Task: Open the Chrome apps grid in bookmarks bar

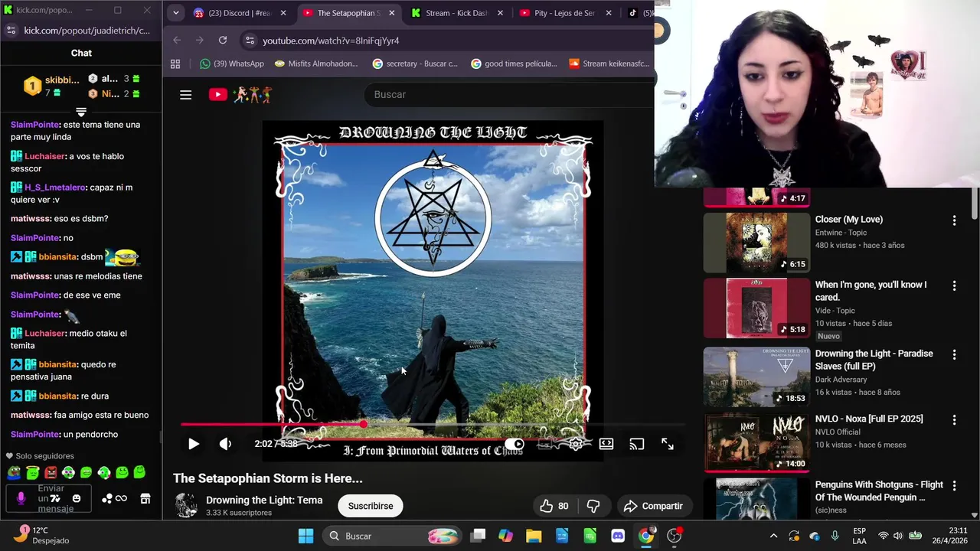Action: point(175,64)
